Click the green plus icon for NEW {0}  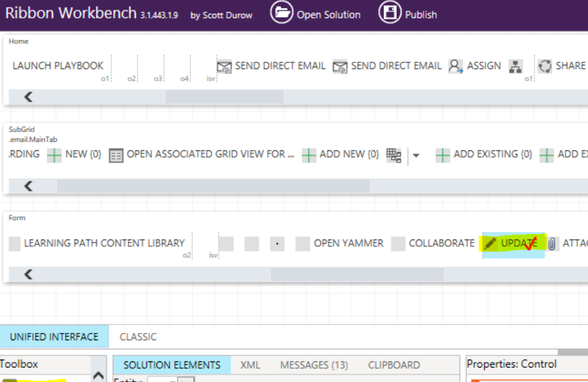[x=53, y=154]
